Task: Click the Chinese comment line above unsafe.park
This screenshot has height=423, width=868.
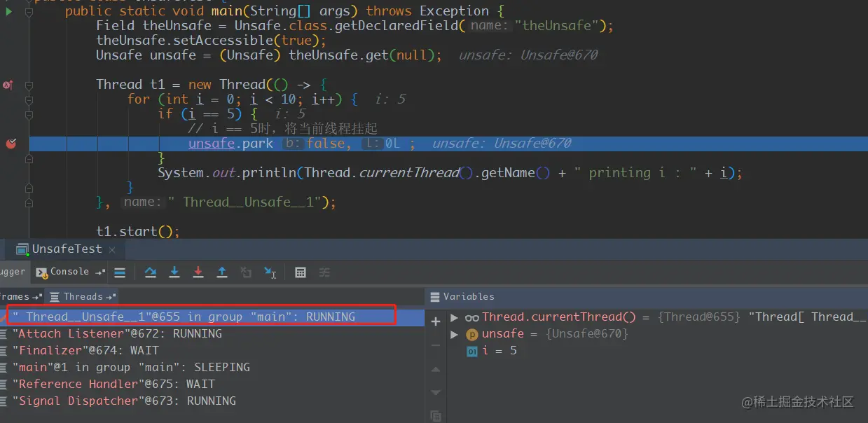Action: click(283, 129)
